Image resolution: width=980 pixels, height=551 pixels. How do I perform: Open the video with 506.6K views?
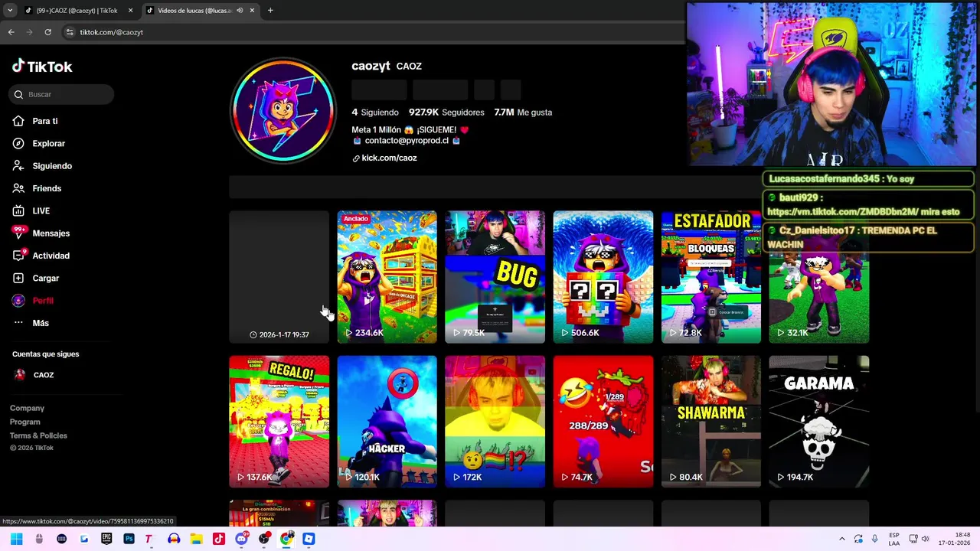coord(603,277)
